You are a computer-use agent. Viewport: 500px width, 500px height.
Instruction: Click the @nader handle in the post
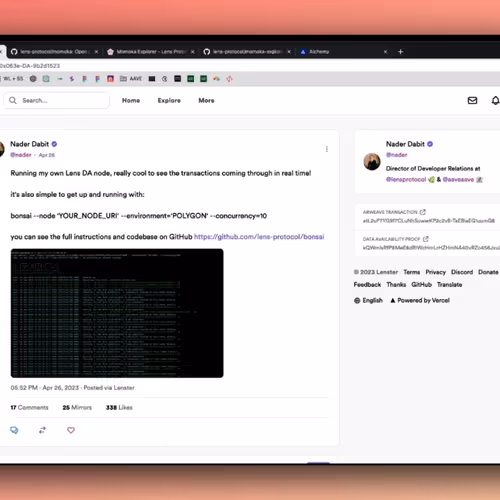tap(21, 155)
